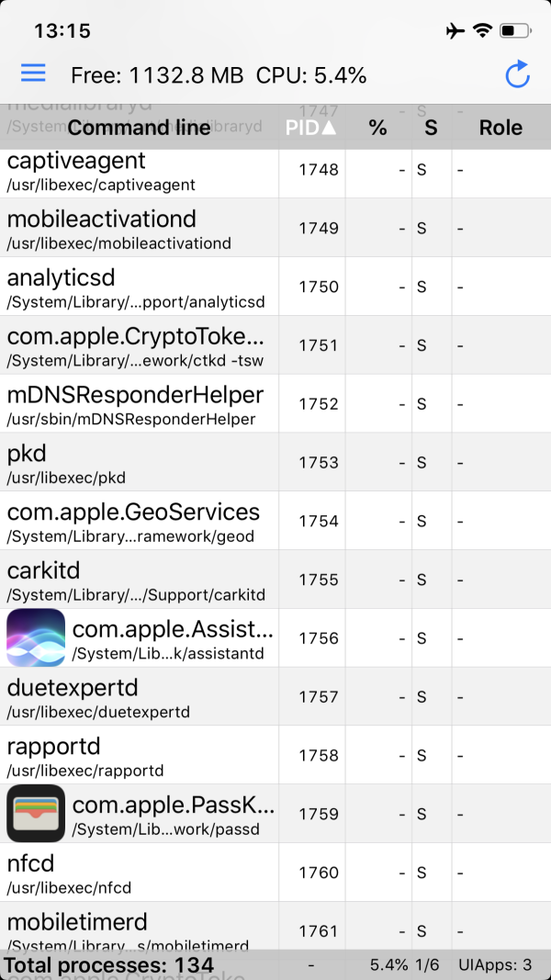
Task: Tap the Siri icon for assistantd
Action: pyautogui.click(x=36, y=637)
